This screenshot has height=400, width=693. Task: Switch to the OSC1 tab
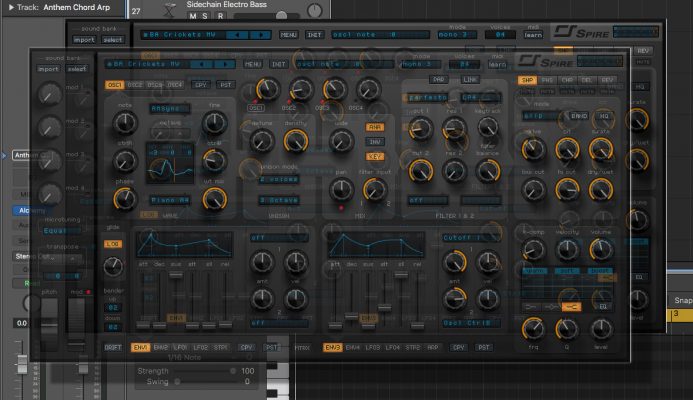click(x=116, y=85)
